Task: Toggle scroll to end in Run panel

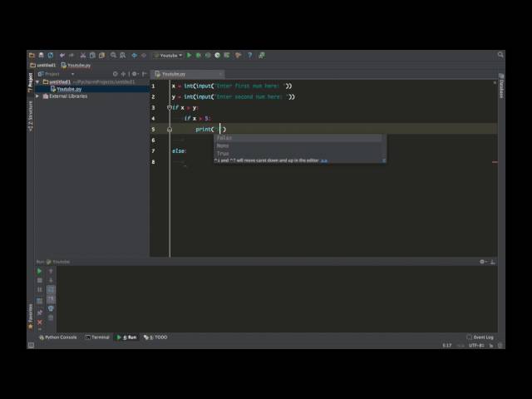Action: (x=51, y=299)
